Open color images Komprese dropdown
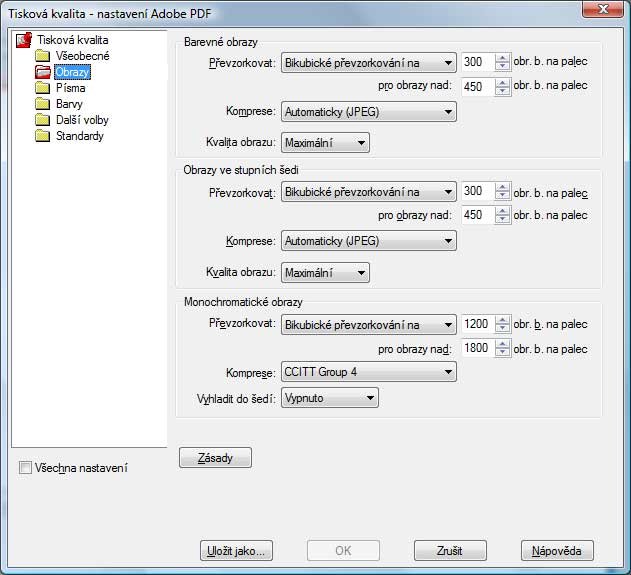The height and width of the screenshot is (575, 631). point(368,112)
